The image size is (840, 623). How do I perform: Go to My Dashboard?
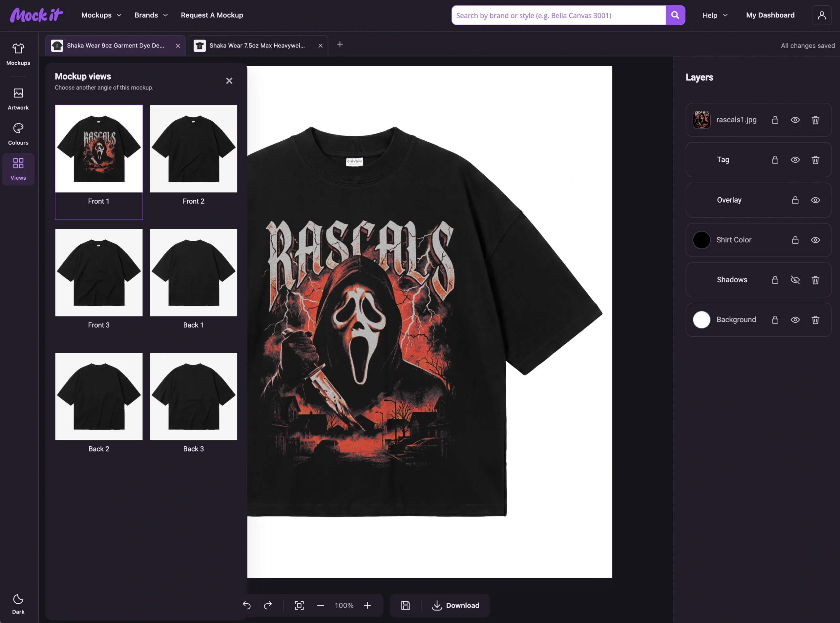tap(770, 15)
